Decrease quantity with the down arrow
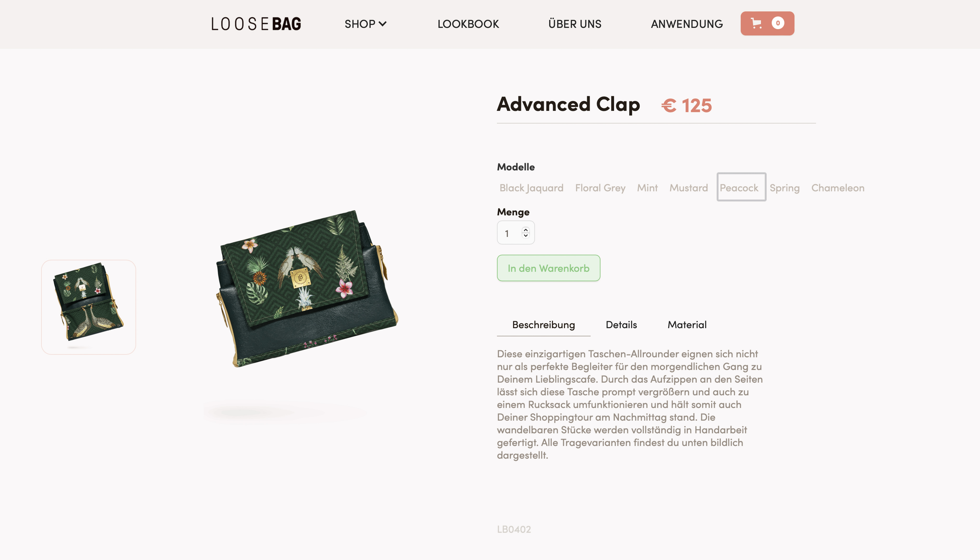 [x=525, y=235]
